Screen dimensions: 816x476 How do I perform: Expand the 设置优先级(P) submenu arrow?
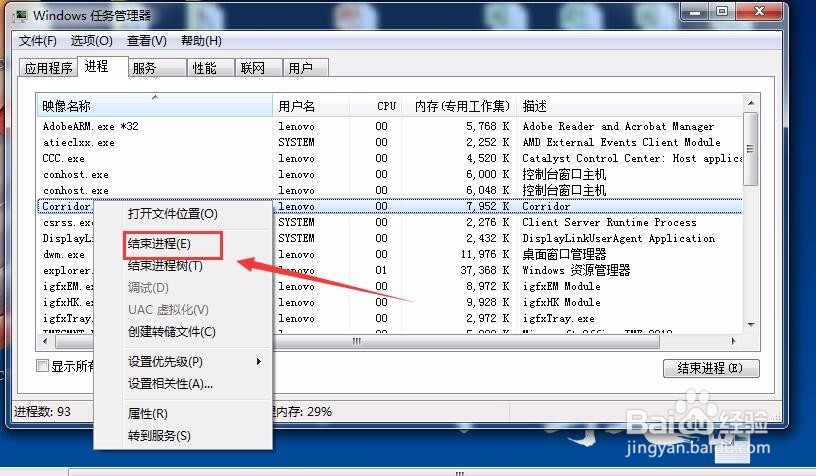pyautogui.click(x=259, y=362)
